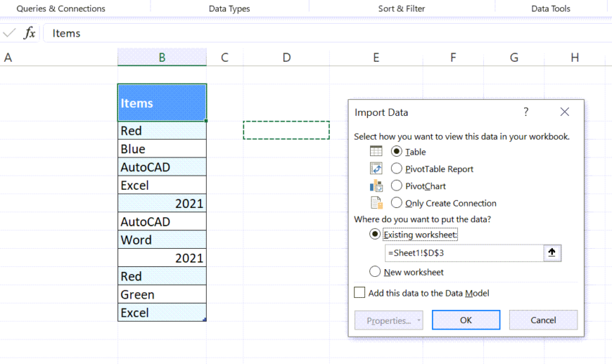Click the fx insert function icon
The image size is (612, 364).
click(30, 33)
